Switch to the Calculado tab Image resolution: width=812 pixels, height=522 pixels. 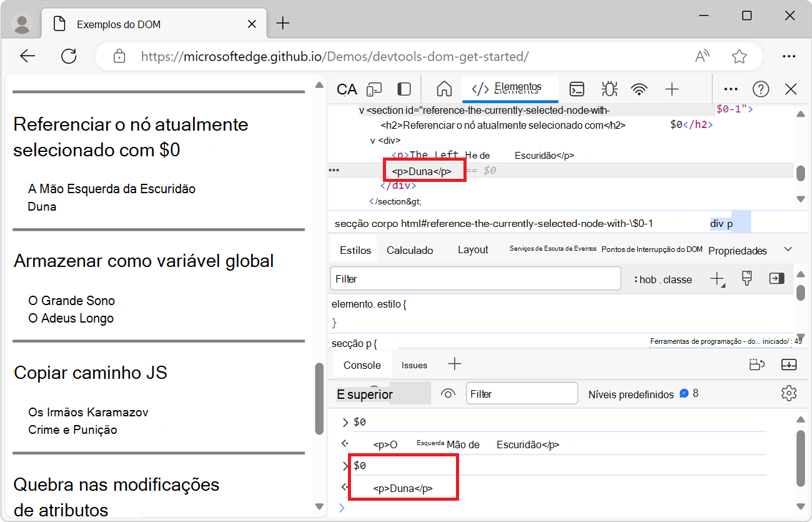(410, 250)
